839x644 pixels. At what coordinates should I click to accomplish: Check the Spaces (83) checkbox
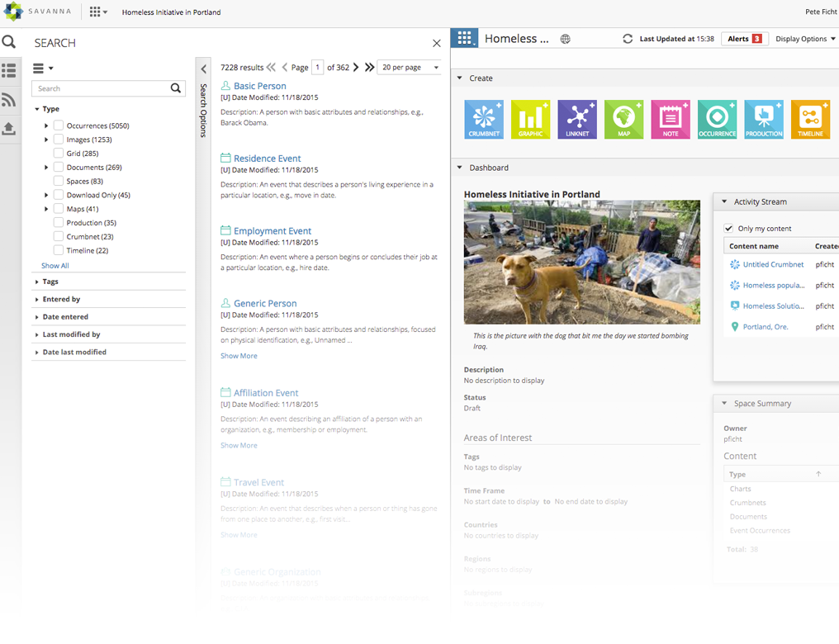[59, 181]
